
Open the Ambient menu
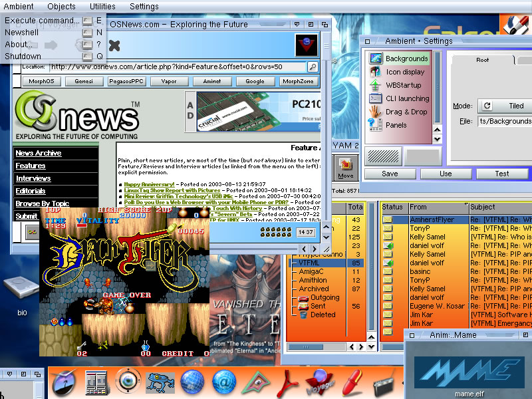[x=19, y=7]
